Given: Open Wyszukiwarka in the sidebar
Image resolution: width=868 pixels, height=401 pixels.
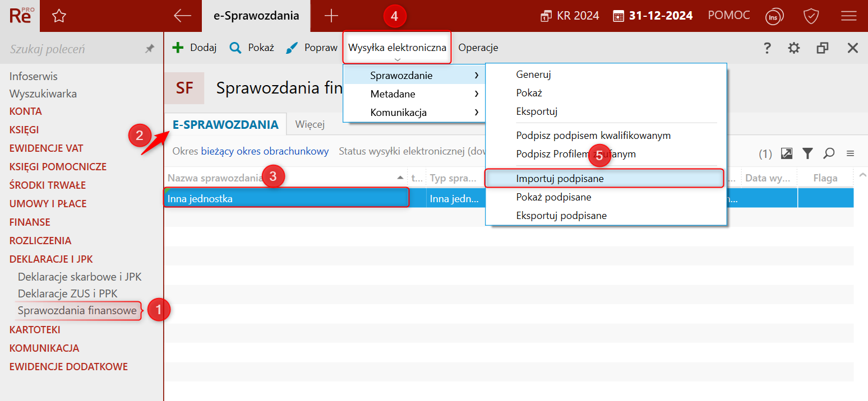Looking at the screenshot, I should (43, 94).
